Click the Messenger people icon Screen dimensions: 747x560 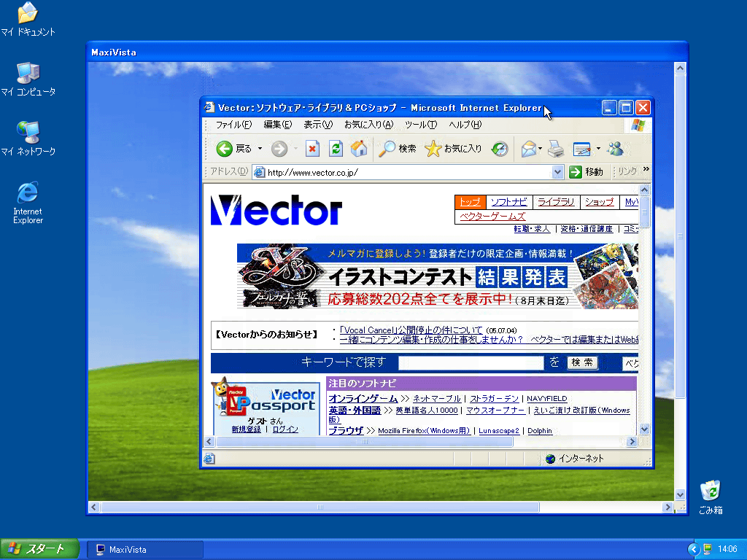(x=616, y=149)
